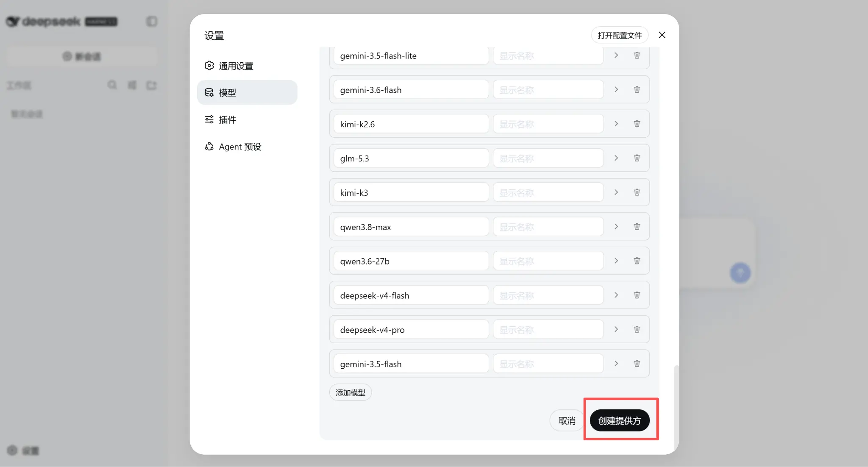Expand the gemini-3.5-flash row chevron

tap(616, 364)
